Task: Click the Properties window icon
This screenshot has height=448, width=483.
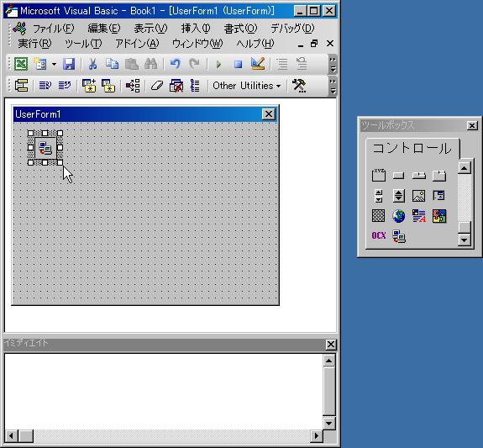Action: click(302, 64)
